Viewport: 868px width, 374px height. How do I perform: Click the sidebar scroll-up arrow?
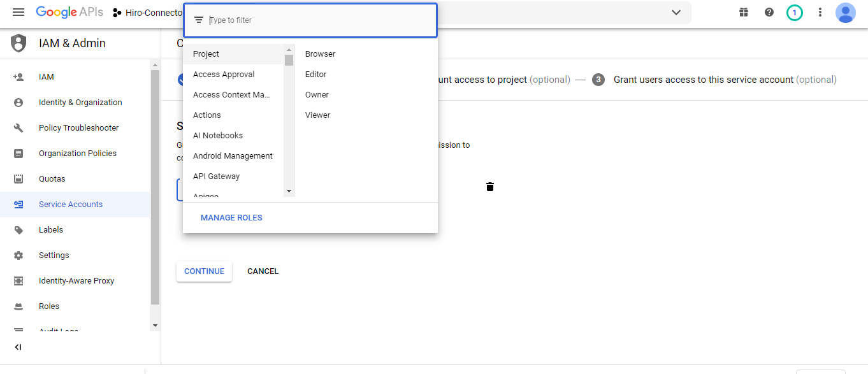click(155, 65)
